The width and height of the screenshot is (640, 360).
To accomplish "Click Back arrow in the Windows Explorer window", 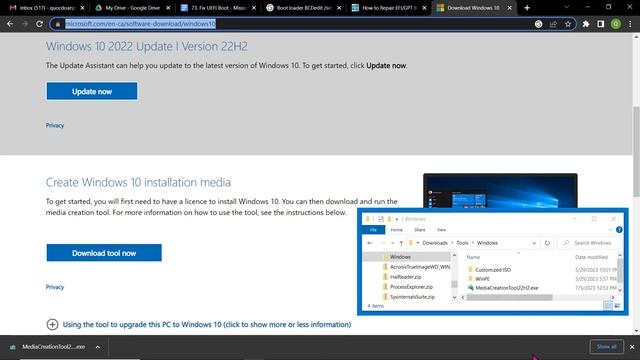I will coord(370,243).
